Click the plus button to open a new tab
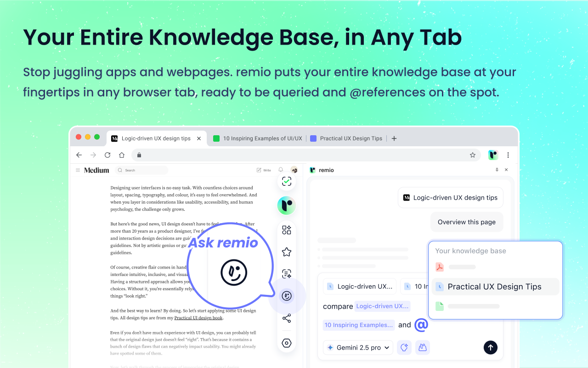 coord(394,138)
